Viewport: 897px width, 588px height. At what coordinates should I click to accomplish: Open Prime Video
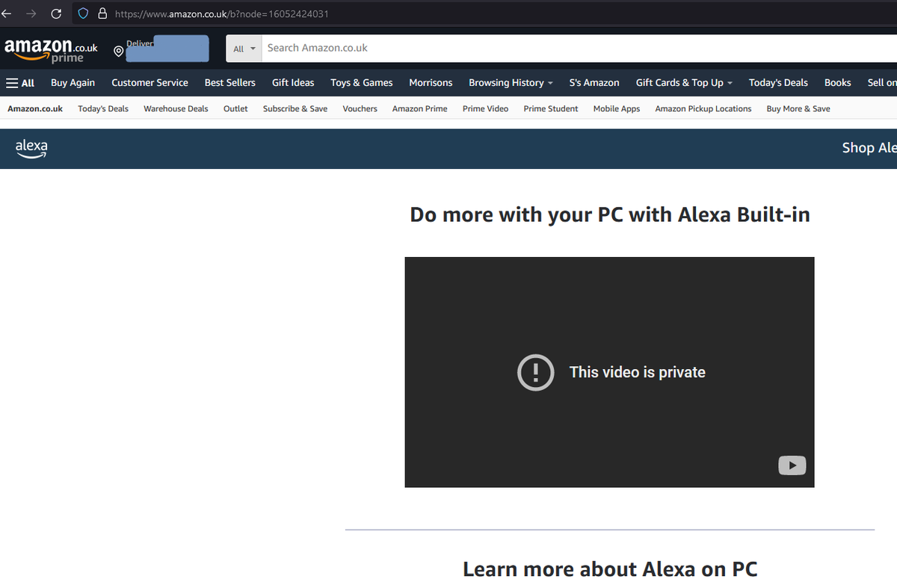(485, 109)
